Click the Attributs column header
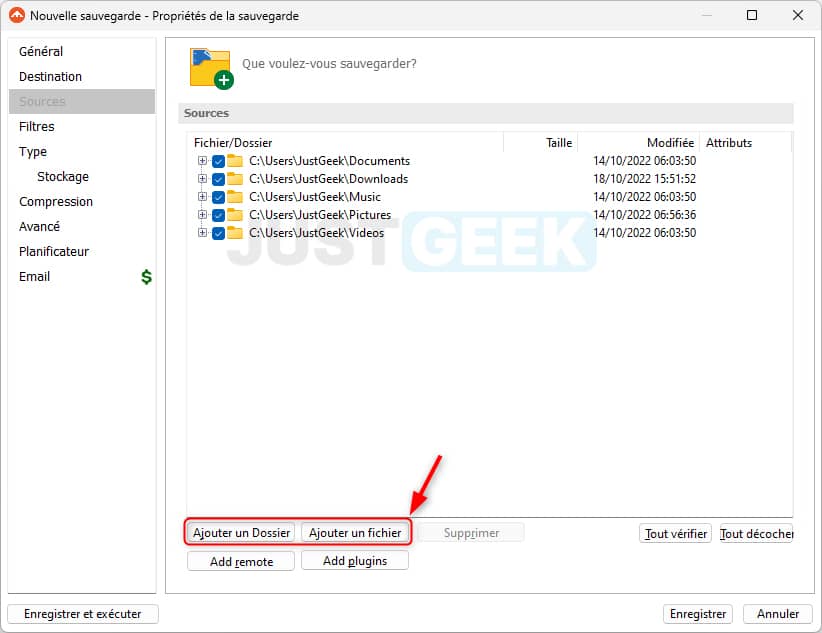The image size is (822, 633). 745,143
